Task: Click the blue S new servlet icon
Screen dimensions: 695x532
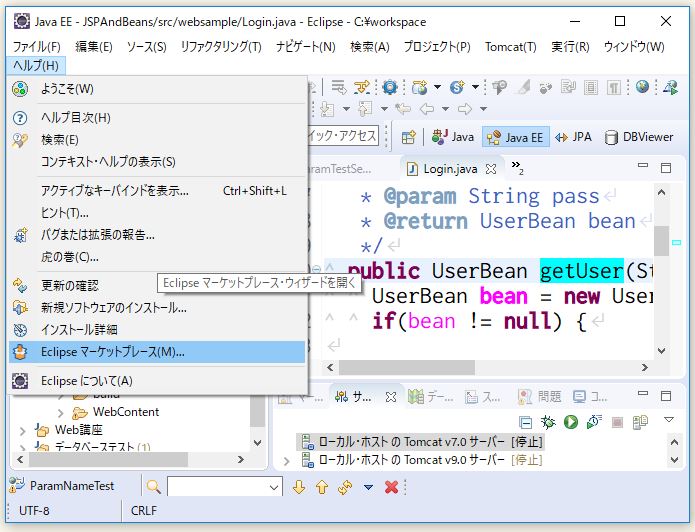Action: coord(457,87)
